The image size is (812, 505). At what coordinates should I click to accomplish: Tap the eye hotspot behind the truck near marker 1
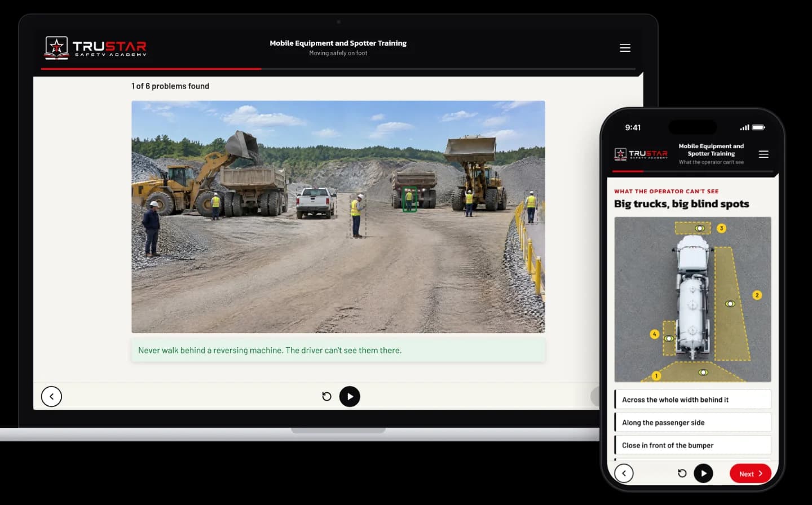coord(703,373)
